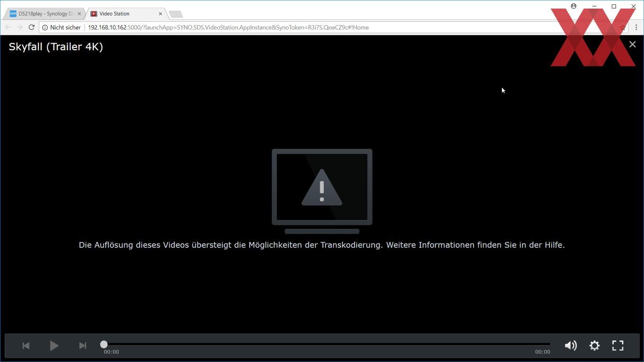Click the warning monitor icon
Viewport: 644px width, 362px height.
322,191
